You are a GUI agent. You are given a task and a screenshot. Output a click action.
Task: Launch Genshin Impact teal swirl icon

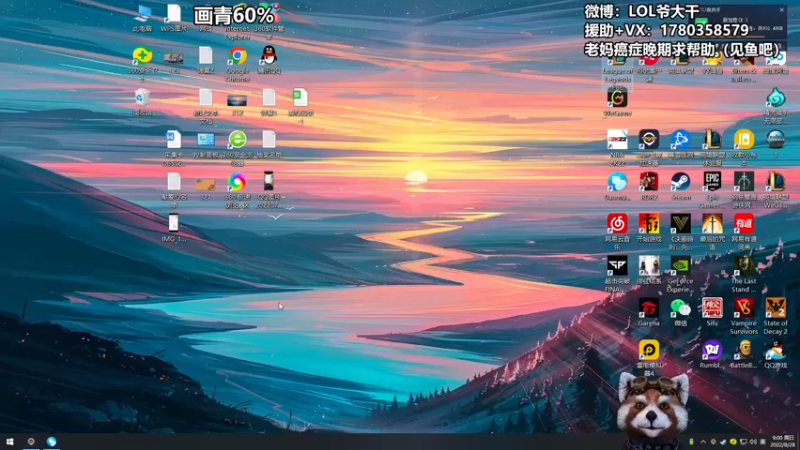tap(776, 97)
